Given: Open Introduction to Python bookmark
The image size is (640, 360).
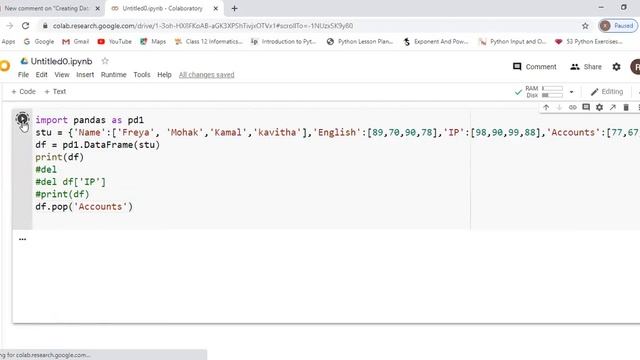Looking at the screenshot, I should [283, 42].
